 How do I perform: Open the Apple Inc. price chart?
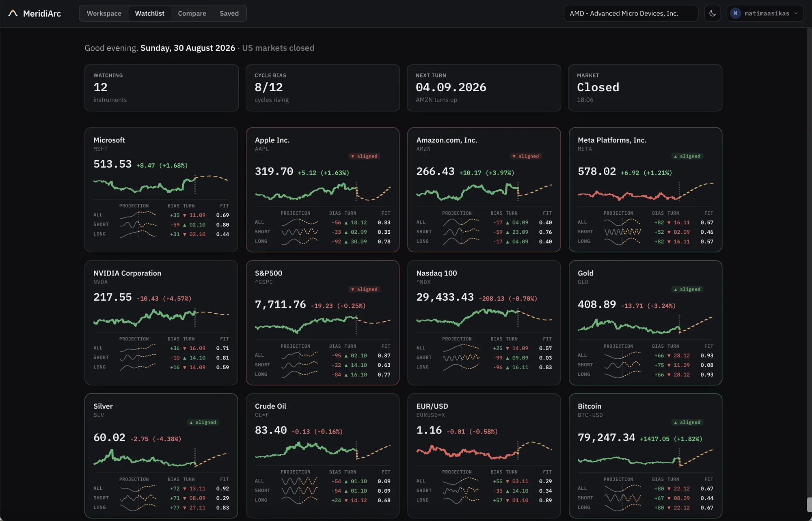point(323,192)
